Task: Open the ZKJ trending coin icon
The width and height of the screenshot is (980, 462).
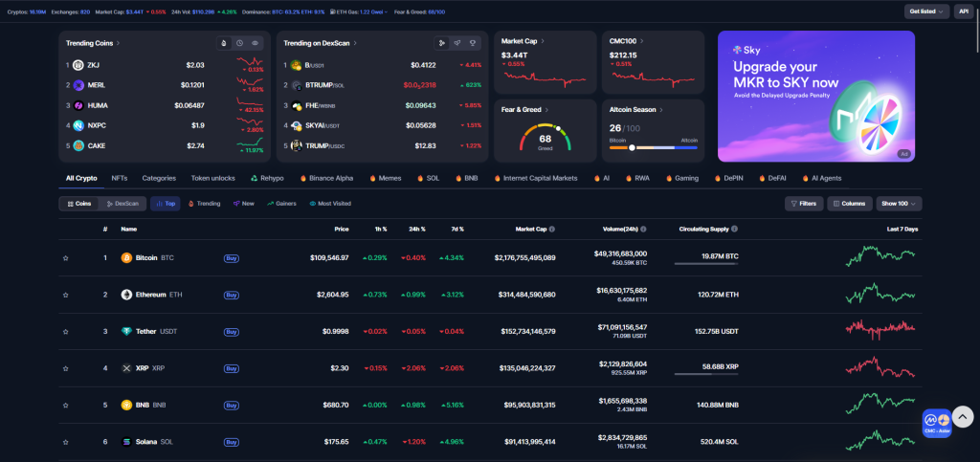Action: (78, 65)
